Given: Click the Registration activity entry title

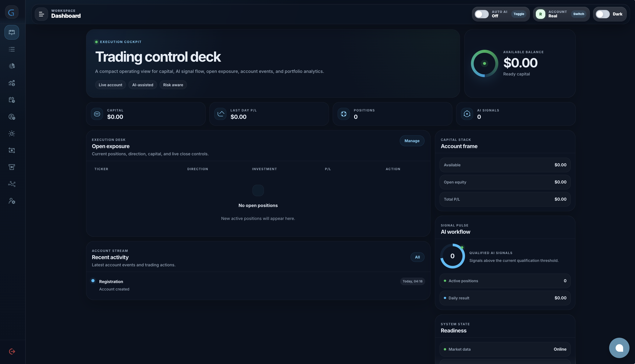Looking at the screenshot, I should [x=111, y=282].
